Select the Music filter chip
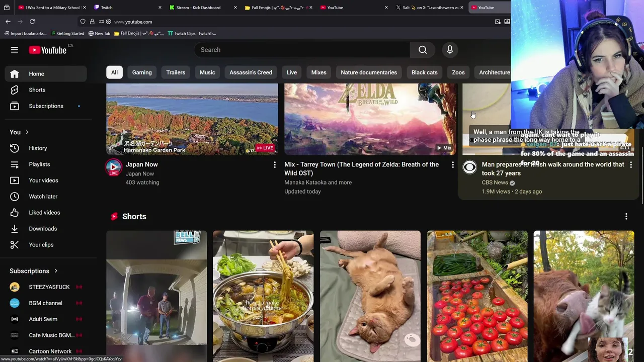644x362 pixels. [x=207, y=72]
